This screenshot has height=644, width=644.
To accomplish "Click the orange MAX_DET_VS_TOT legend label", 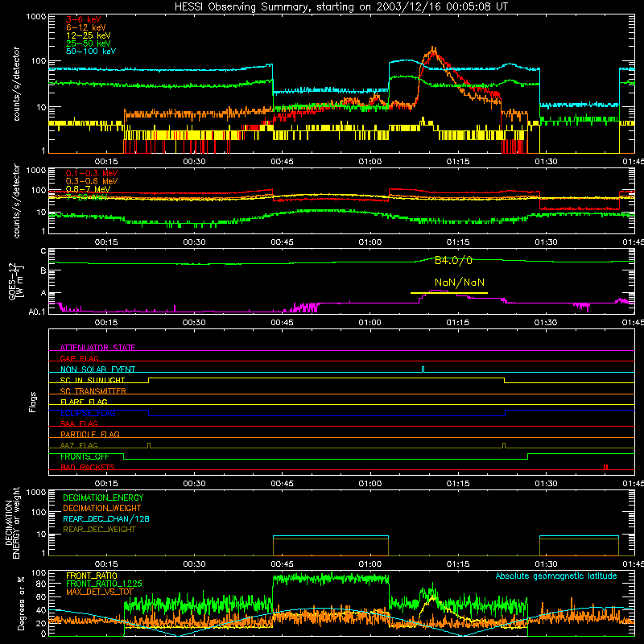I will pos(100,592).
